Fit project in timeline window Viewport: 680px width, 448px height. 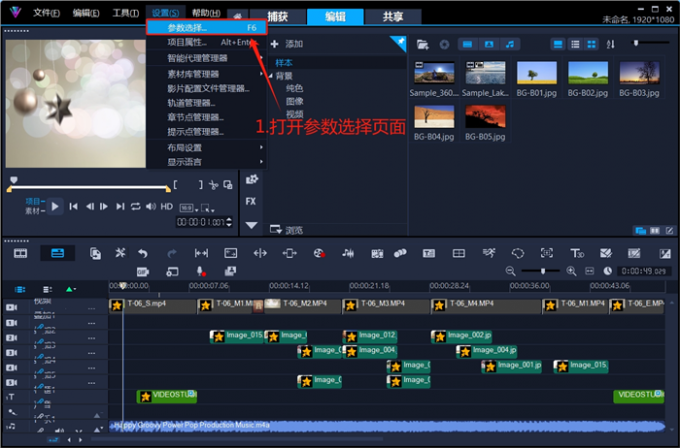[589, 271]
